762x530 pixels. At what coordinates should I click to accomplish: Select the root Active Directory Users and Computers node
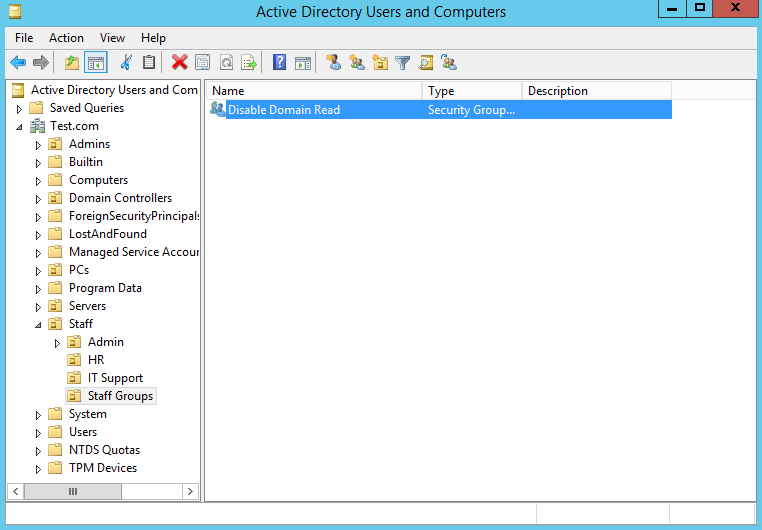(x=114, y=90)
